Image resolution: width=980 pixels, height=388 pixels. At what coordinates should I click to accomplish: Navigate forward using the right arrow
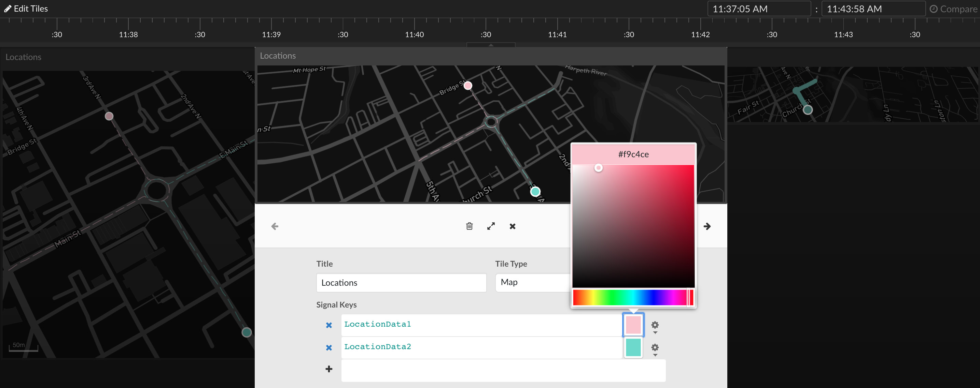coord(707,226)
